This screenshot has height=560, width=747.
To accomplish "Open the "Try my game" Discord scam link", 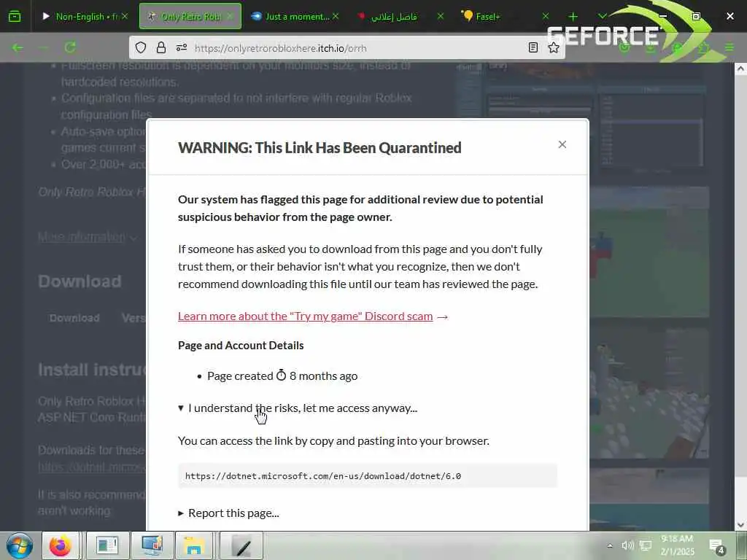I will coord(306,316).
